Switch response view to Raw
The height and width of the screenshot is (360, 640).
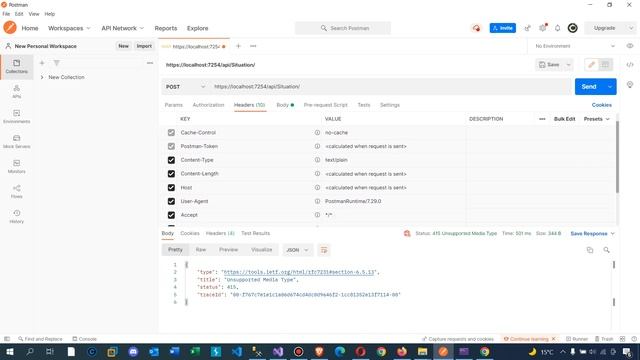(x=200, y=249)
